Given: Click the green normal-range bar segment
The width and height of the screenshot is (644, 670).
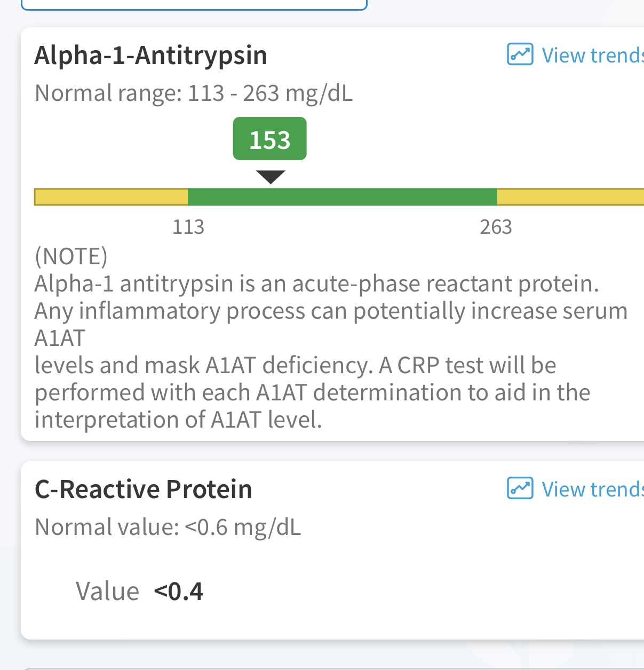Looking at the screenshot, I should [x=342, y=196].
